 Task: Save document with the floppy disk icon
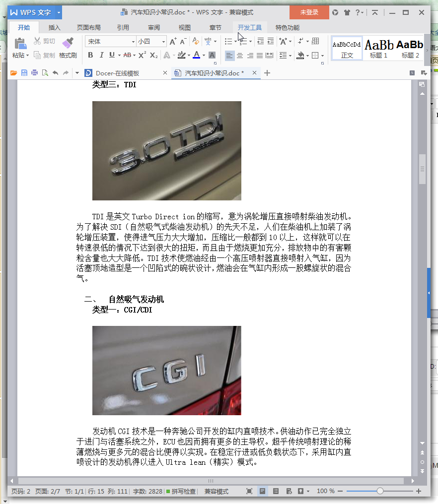point(24,73)
